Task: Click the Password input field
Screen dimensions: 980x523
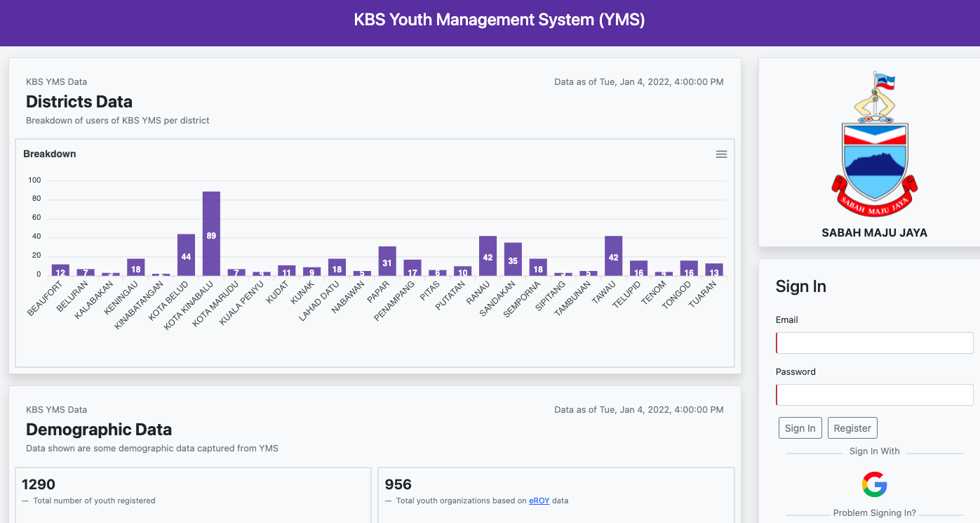Action: pyautogui.click(x=874, y=395)
